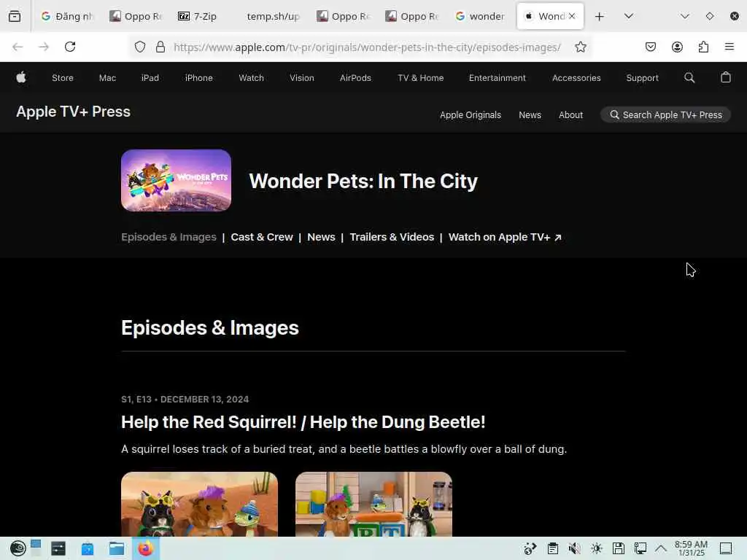Screen dimensions: 747x560
Task: Open the AirPods menu item
Action: 355,77
